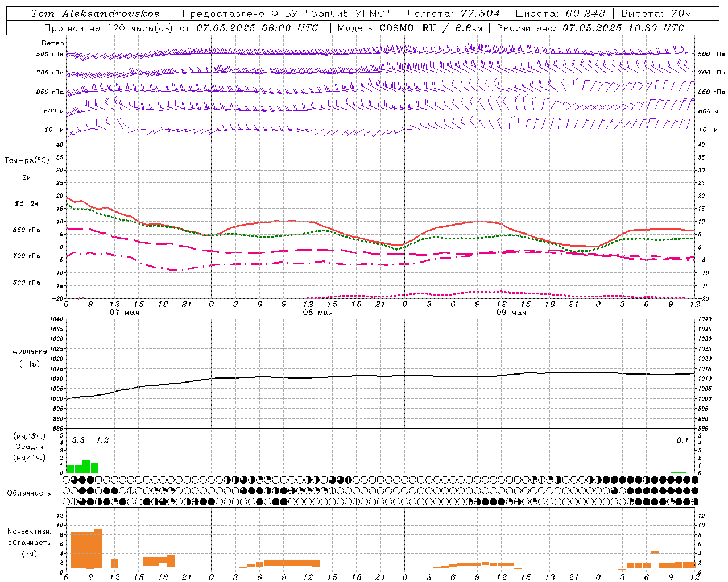Click the 500 гПа temperature legend entry

coord(27,282)
